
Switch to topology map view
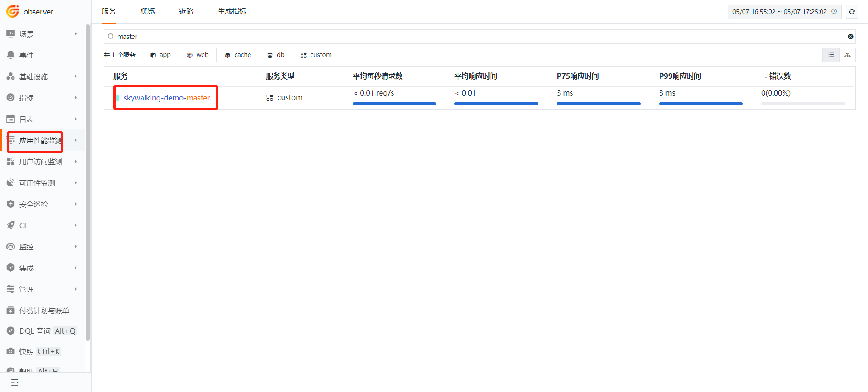pos(848,55)
